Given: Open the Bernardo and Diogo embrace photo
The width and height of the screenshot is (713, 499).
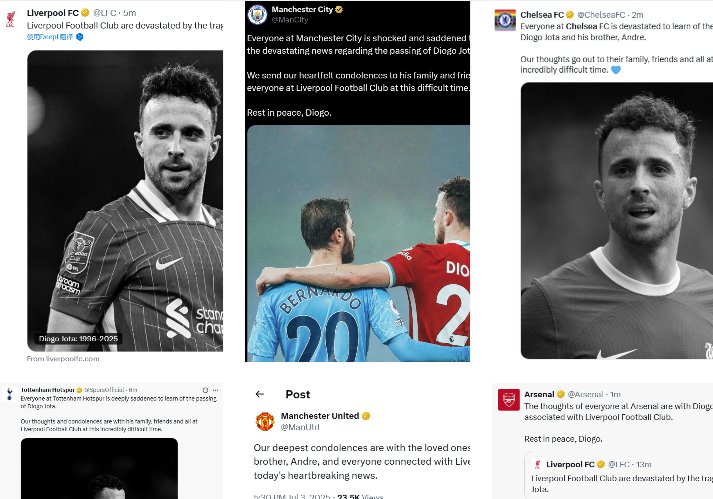Looking at the screenshot, I should coord(358,243).
